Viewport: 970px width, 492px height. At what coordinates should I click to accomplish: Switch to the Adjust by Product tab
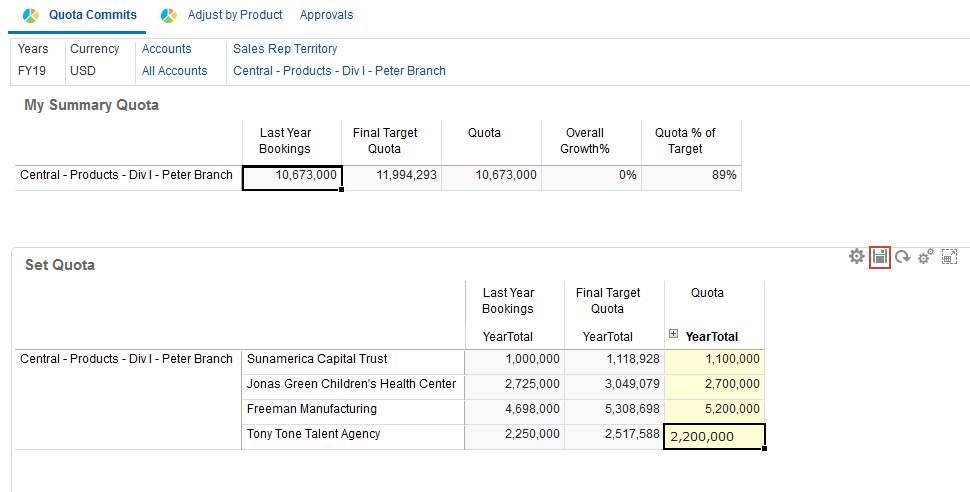point(235,15)
